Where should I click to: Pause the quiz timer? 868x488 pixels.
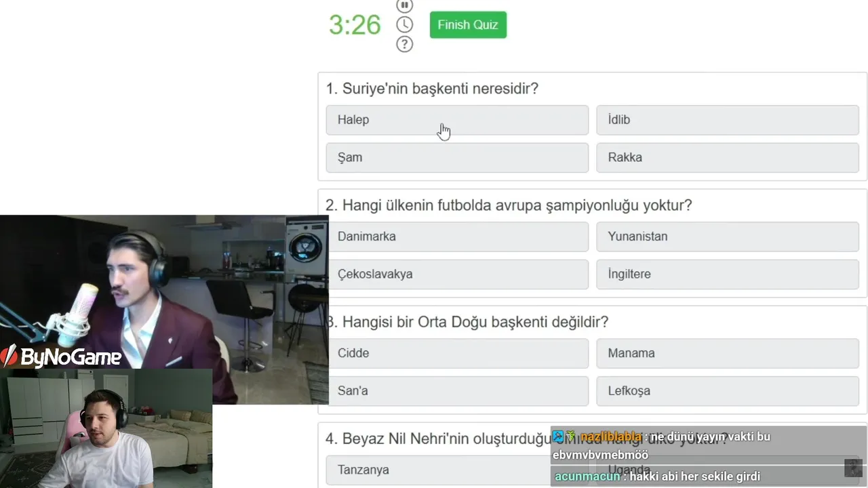click(x=404, y=5)
